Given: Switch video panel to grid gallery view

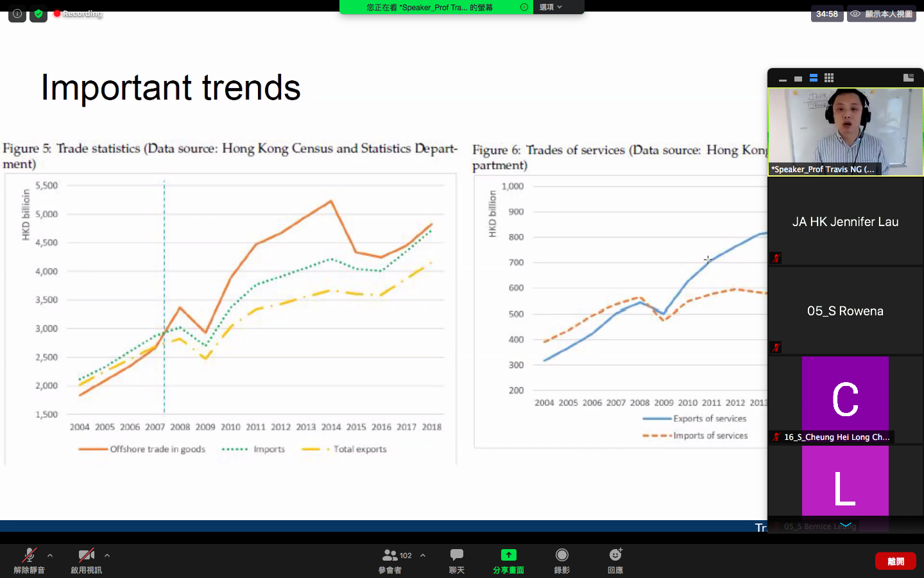Looking at the screenshot, I should pos(829,78).
